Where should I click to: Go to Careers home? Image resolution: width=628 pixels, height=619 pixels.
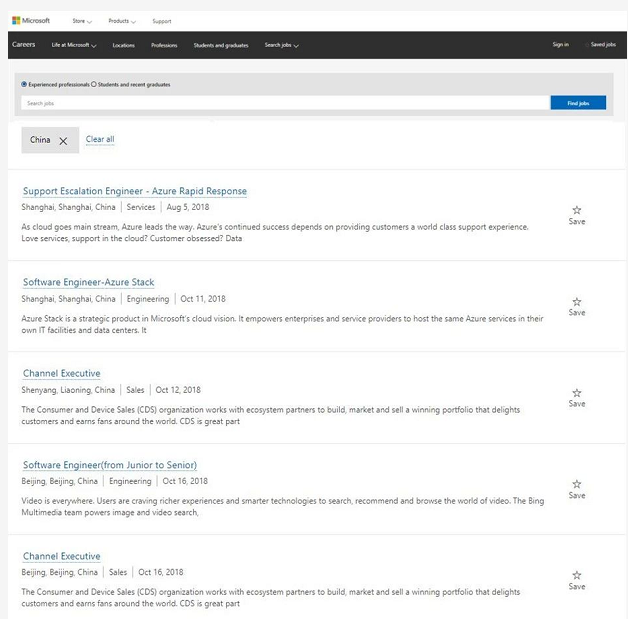(24, 44)
